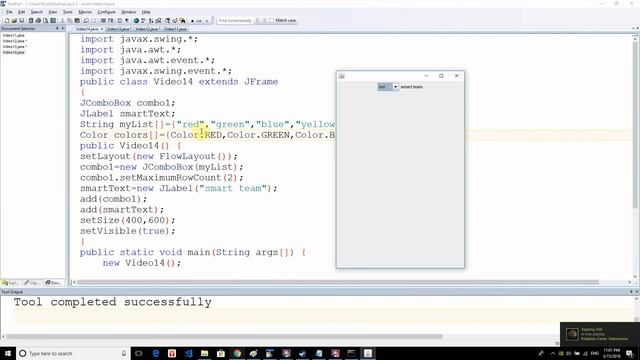The height and width of the screenshot is (360, 640).
Task: Switch to the Video13.java editor tab
Action: tap(118, 29)
